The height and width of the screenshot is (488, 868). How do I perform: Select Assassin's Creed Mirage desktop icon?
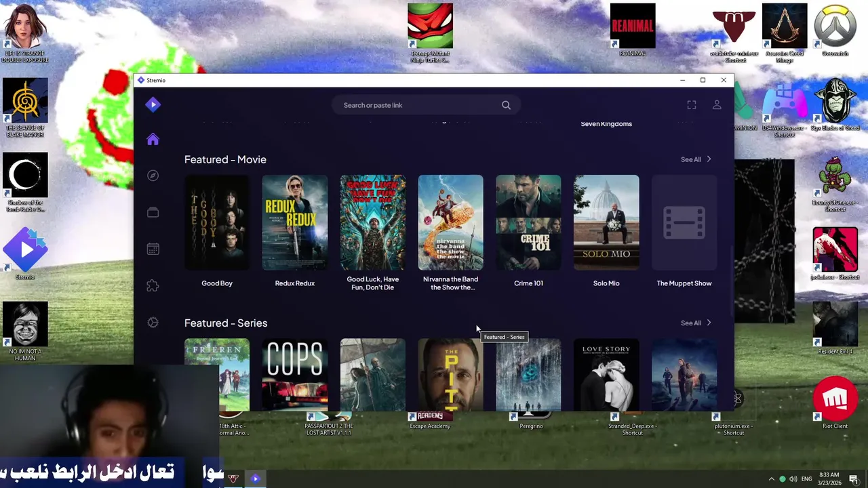785,33
